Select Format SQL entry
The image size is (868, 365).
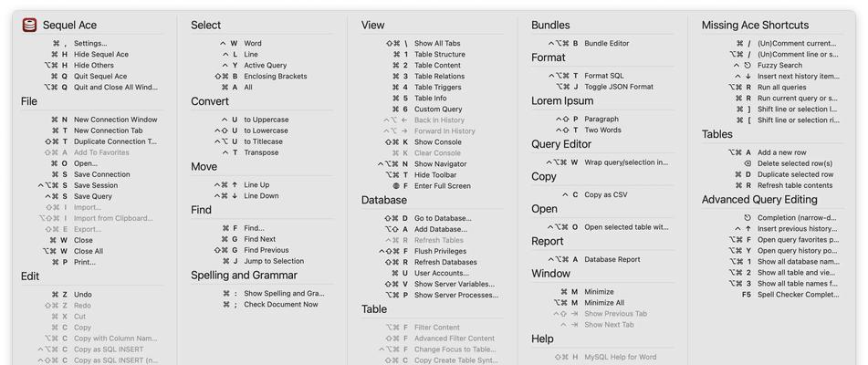pos(604,76)
